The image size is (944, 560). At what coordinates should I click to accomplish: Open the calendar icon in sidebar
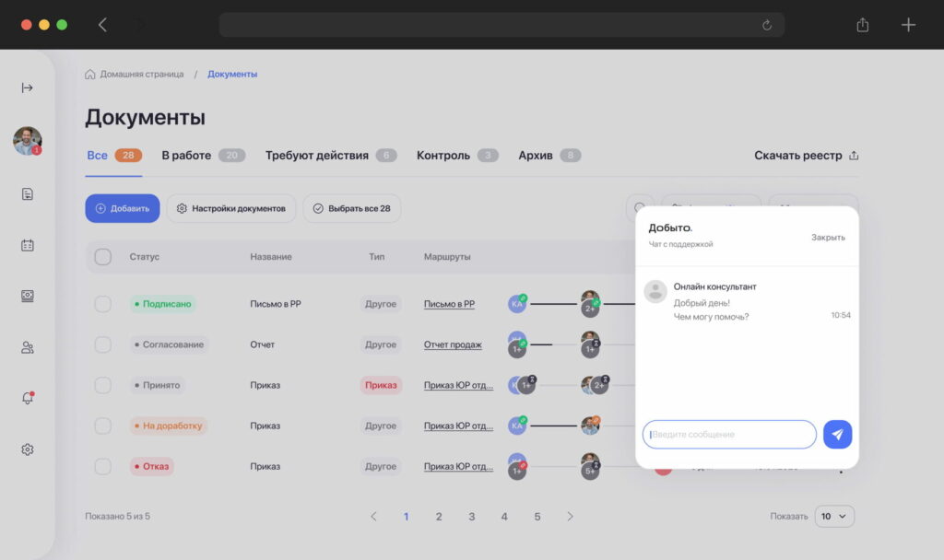pos(28,245)
